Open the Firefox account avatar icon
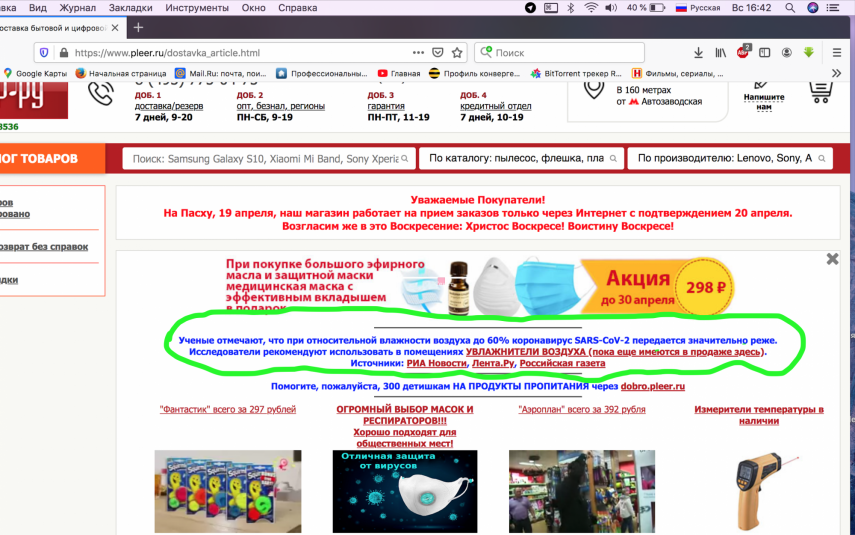 click(786, 52)
